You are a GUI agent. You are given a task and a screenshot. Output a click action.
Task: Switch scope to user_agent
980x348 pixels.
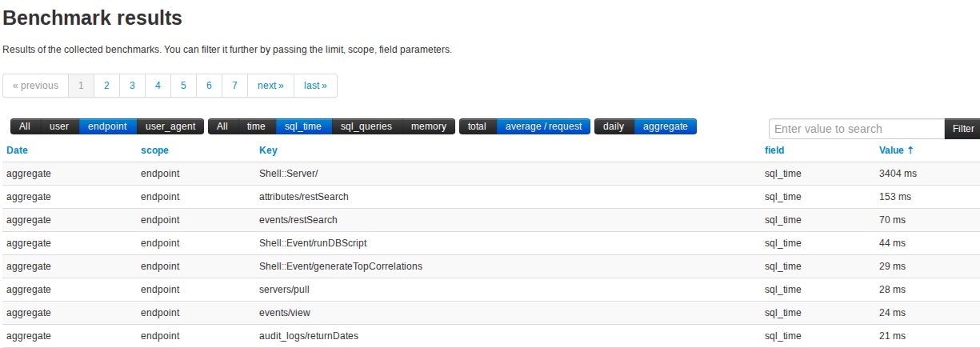tap(170, 126)
